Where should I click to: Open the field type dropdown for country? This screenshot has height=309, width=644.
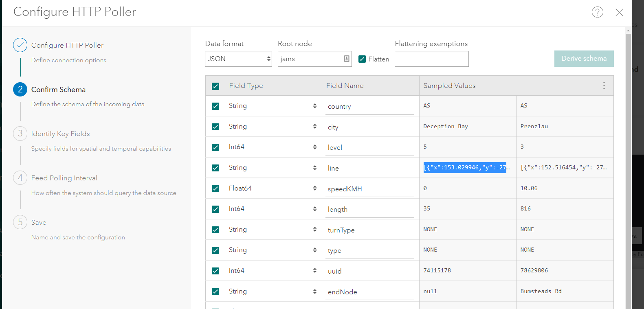coord(273,106)
